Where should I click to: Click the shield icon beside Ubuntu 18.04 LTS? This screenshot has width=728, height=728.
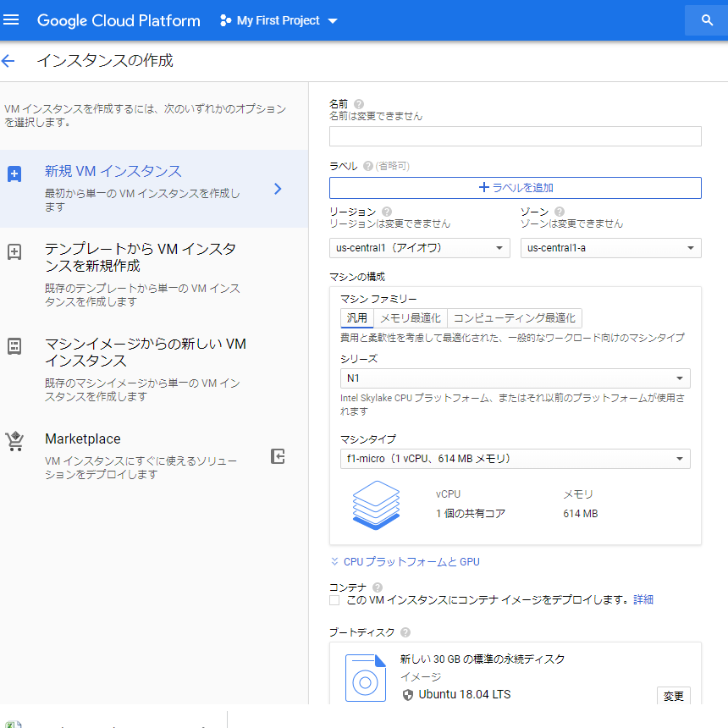coord(408,695)
